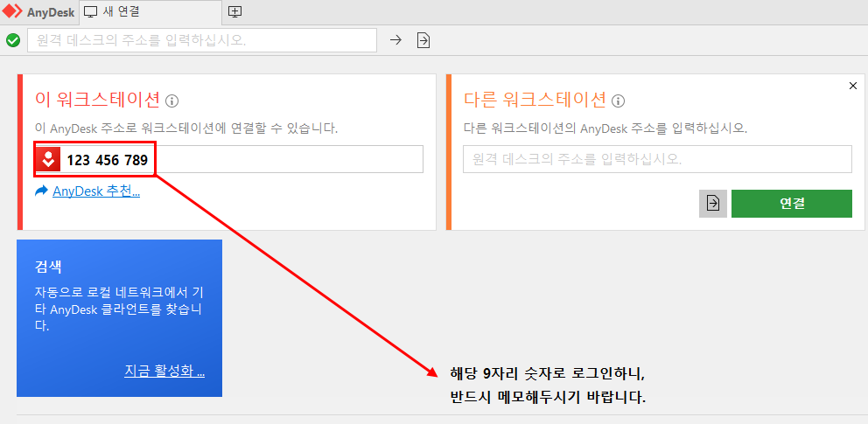This screenshot has height=424, width=868.
Task: Click the 다른 워크스테이션 heading
Action: point(535,100)
